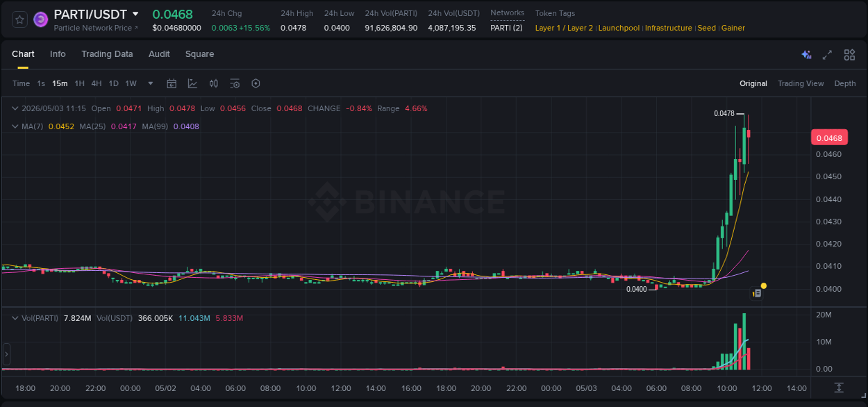Screen dimensions: 868x407
Task: Open the go-to-date calendar icon
Action: click(x=172, y=83)
